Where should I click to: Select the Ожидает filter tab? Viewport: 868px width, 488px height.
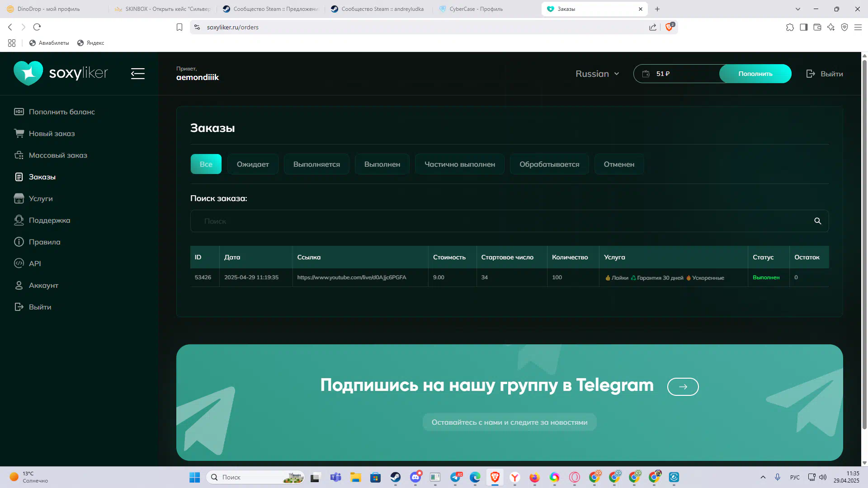(253, 164)
